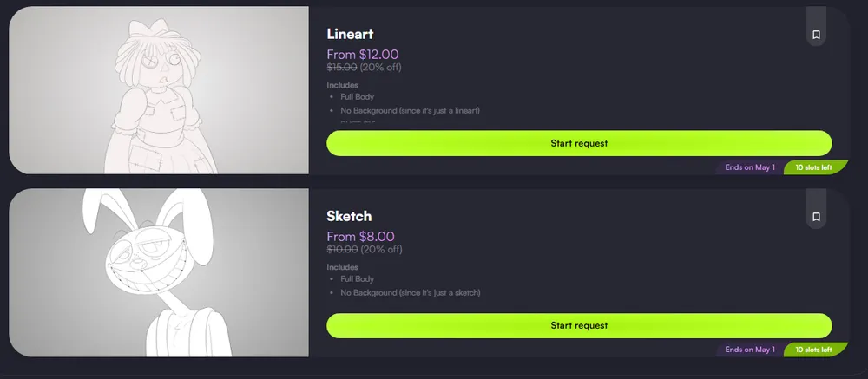Start request for Sketch

pyautogui.click(x=579, y=325)
